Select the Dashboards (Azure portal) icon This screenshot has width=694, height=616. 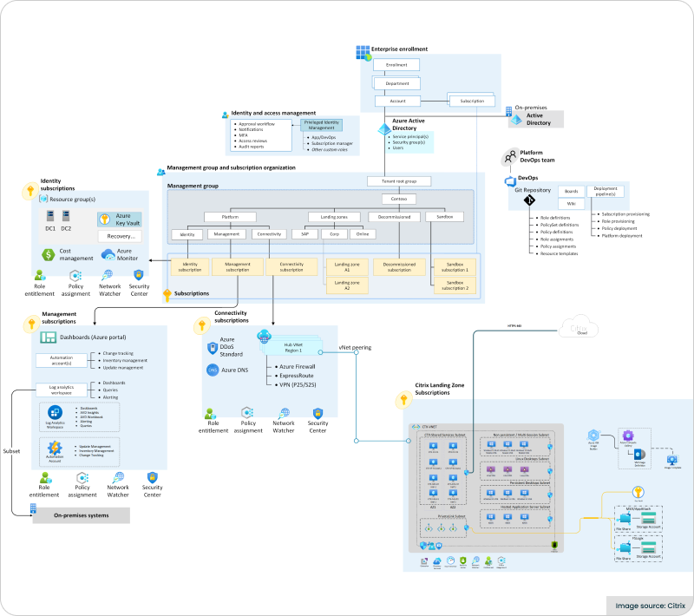49,337
